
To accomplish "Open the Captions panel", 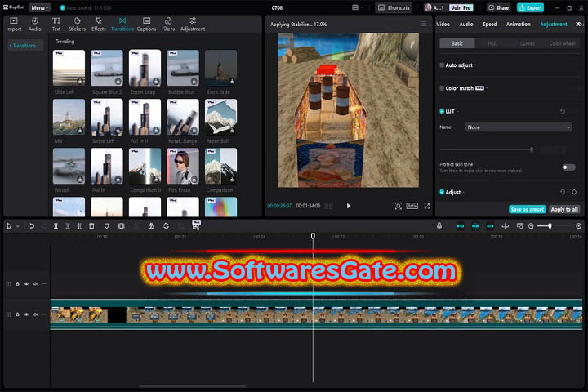I will pyautogui.click(x=146, y=24).
